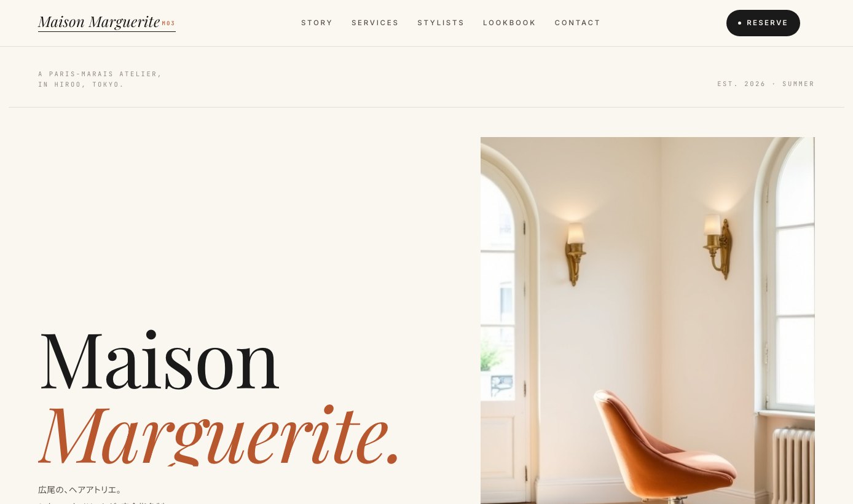Click the Japanese subtitle 広尾の、ヘアアトリエ。
This screenshot has height=504, width=853.
click(x=81, y=490)
